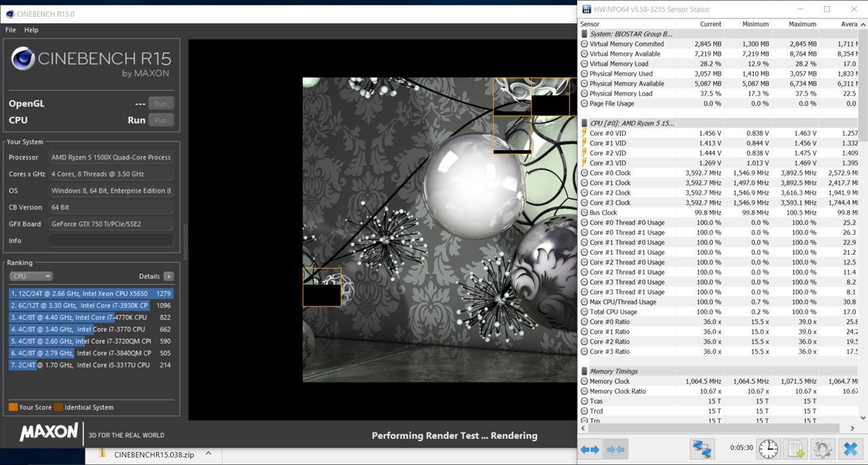Image resolution: width=868 pixels, height=465 pixels.
Task: Click the CINEBENCHR15.038.zip download item
Action: pyautogui.click(x=153, y=454)
